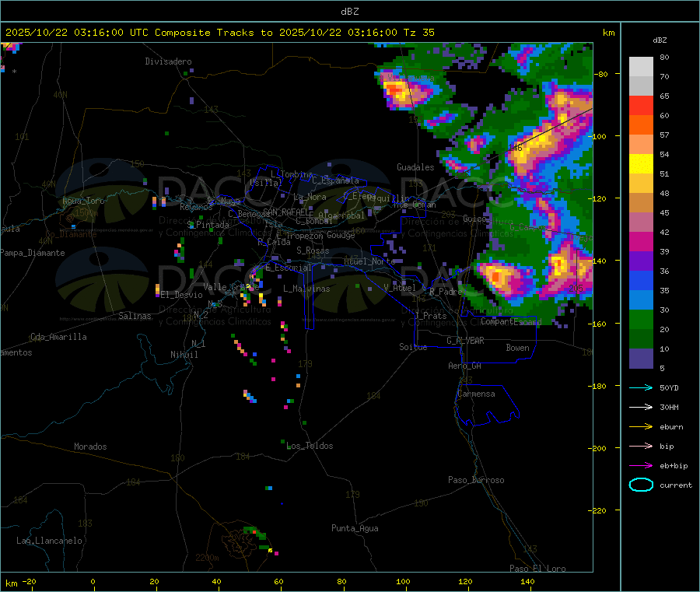Image resolution: width=700 pixels, height=592 pixels.
Task: Click the Salinas map label
Action: (135, 316)
